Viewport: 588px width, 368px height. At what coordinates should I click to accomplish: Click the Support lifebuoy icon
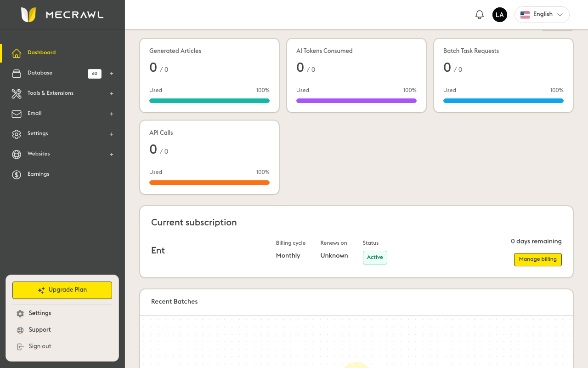20,330
